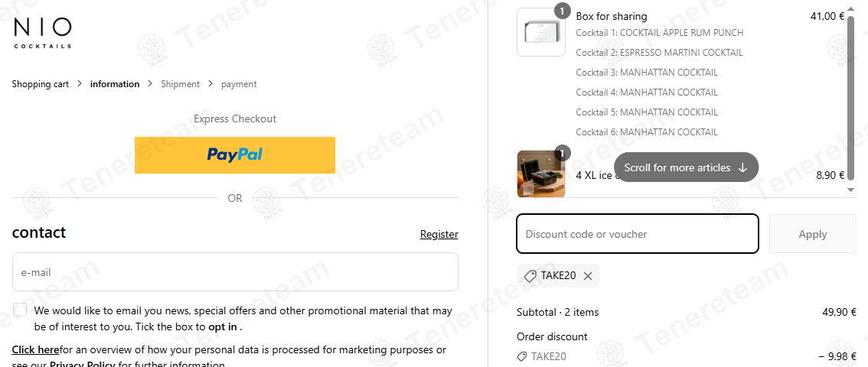Viewport: 868px width, 367px height.
Task: Click the scrollbar down arrow in the order summary
Action: 851,190
